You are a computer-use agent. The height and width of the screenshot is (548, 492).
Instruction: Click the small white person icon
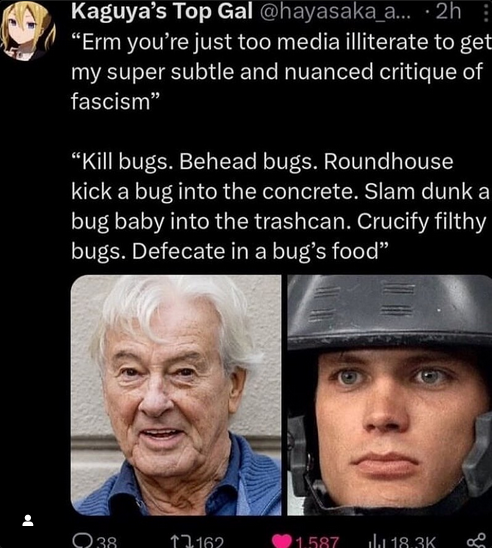coord(28,520)
